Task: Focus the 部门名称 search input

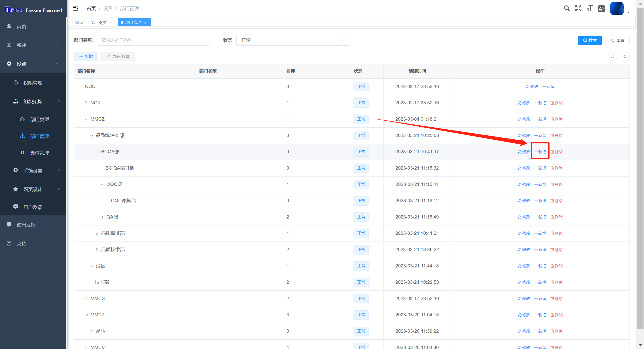Action: [153, 40]
